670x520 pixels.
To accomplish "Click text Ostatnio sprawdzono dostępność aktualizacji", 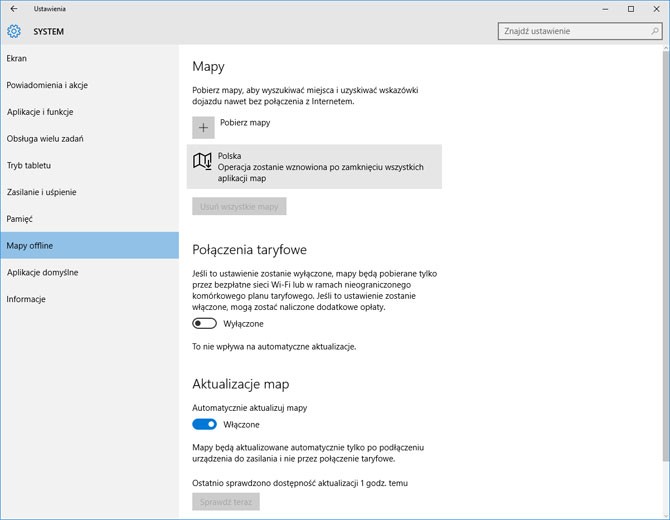I will tap(300, 483).
